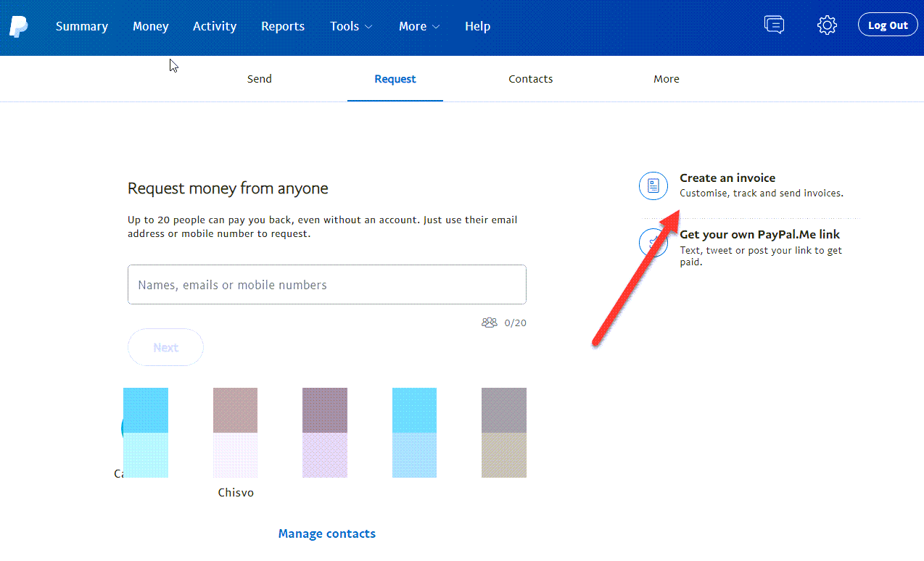
Task: Open the Money menu item
Action: [x=151, y=26]
